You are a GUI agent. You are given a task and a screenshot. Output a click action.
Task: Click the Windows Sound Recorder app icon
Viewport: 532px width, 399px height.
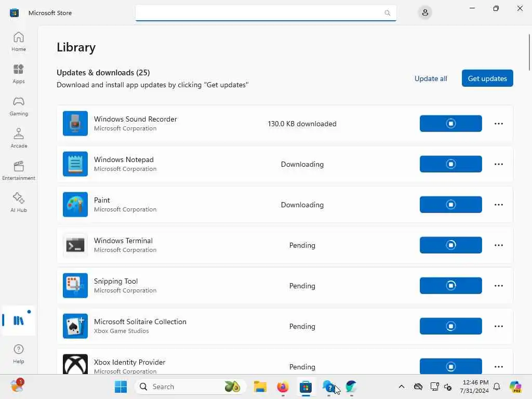click(x=75, y=124)
